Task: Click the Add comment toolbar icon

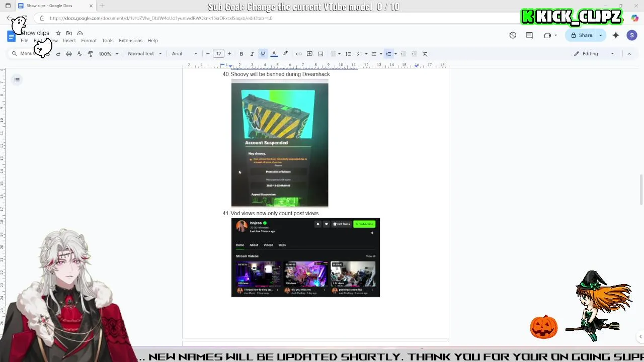Action: (309, 54)
